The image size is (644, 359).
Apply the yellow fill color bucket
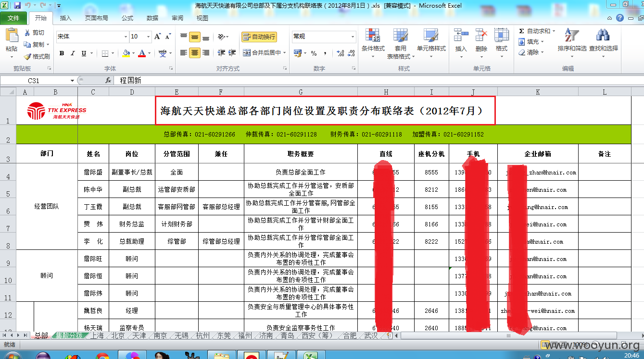tap(126, 53)
